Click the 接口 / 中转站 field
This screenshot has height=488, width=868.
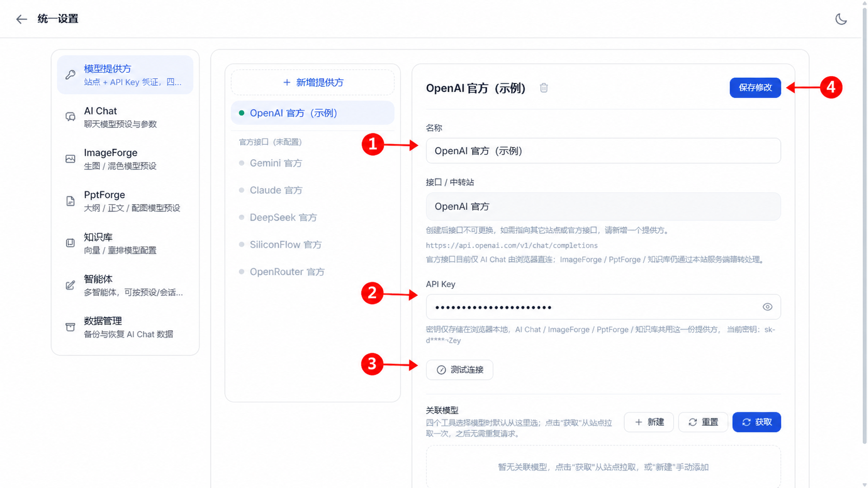coord(603,207)
